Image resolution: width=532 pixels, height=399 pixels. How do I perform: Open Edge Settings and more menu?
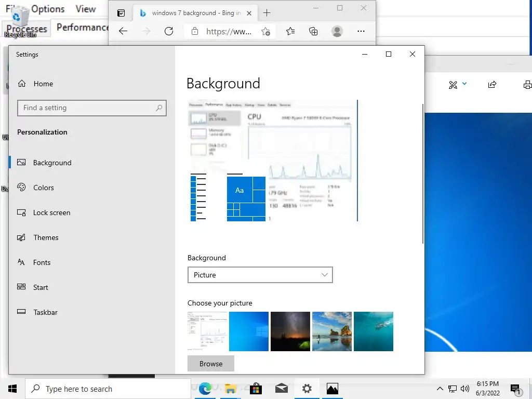(361, 31)
